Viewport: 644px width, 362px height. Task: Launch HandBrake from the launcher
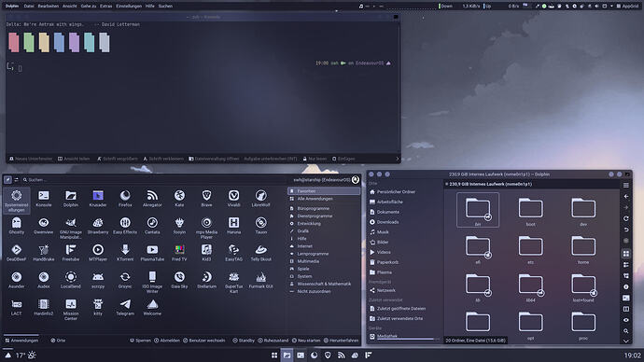[x=44, y=253]
